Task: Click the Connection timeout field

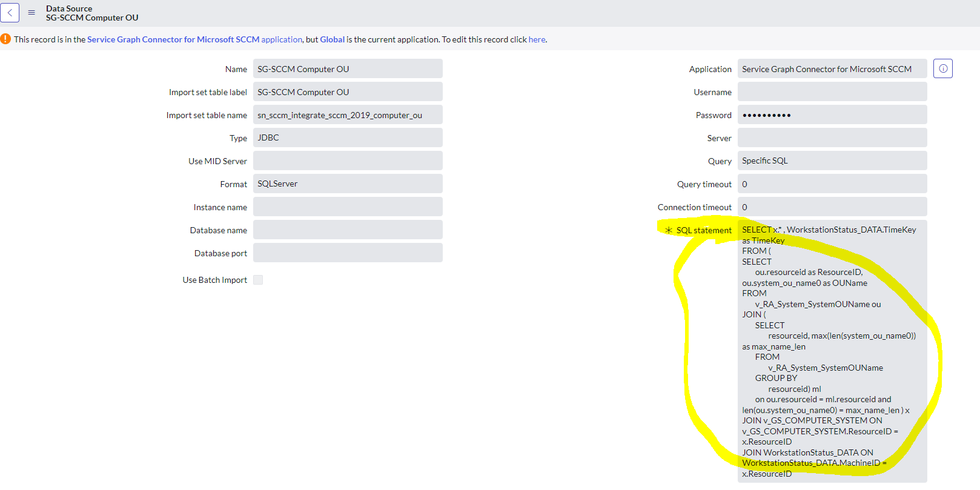Action: click(x=832, y=207)
